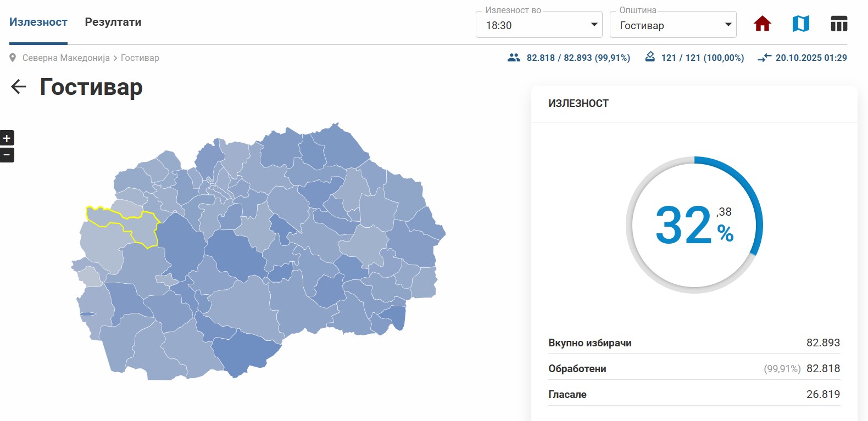Image resolution: width=868 pixels, height=421 pixels.
Task: Select the Излезност tab
Action: (x=38, y=23)
